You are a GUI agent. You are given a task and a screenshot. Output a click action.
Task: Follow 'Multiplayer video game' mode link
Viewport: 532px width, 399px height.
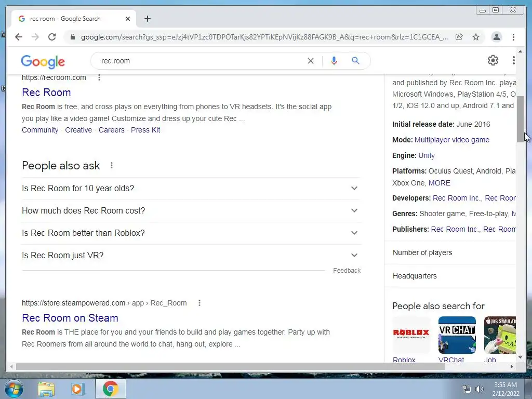[451, 140]
